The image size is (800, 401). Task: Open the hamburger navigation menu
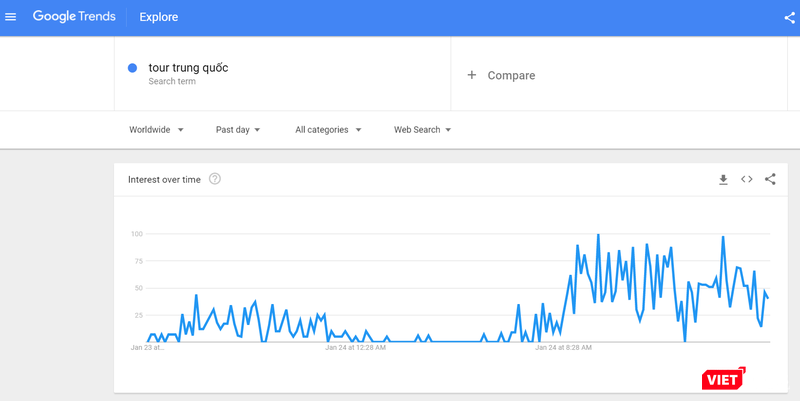pyautogui.click(x=11, y=17)
